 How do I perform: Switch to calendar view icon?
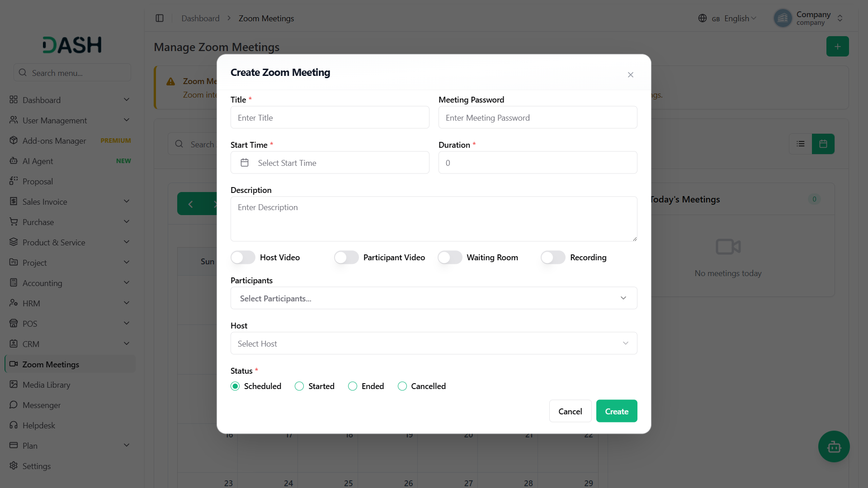(823, 144)
